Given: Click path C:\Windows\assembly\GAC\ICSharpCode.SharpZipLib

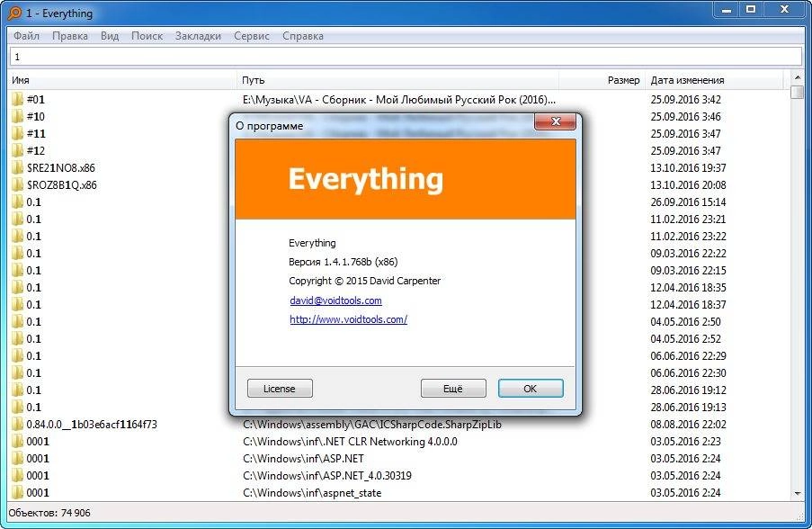Looking at the screenshot, I should click(371, 425).
